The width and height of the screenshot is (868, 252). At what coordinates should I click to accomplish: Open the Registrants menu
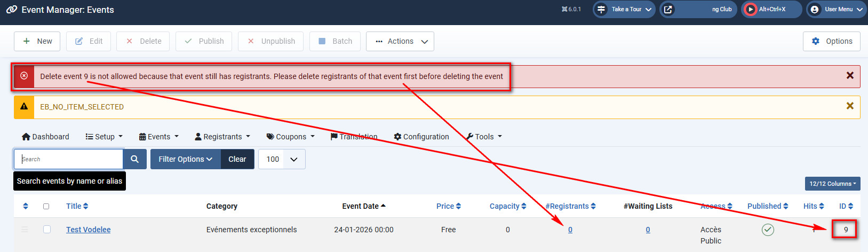pyautogui.click(x=222, y=137)
